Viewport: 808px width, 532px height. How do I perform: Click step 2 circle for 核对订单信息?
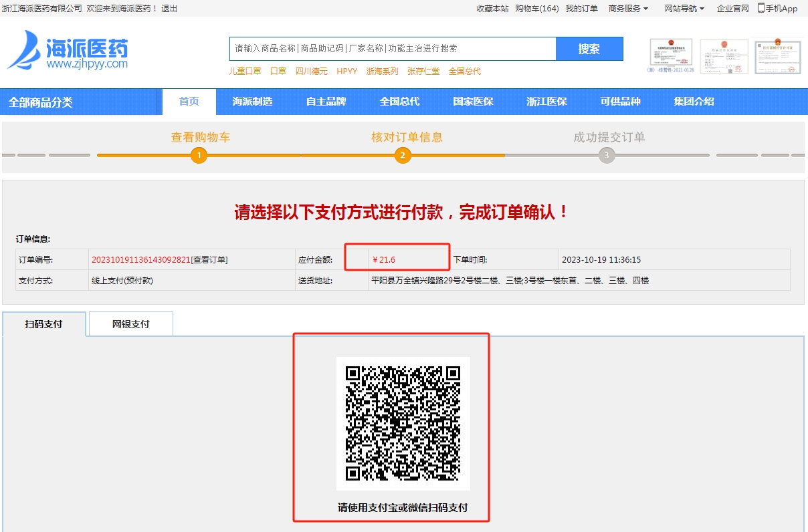pos(403,156)
